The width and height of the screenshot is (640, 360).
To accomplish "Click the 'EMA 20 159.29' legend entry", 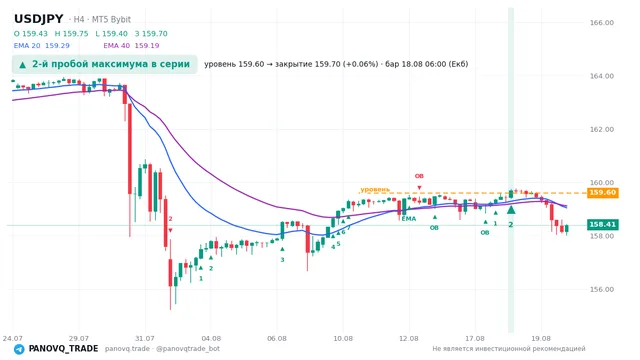I will [42, 45].
